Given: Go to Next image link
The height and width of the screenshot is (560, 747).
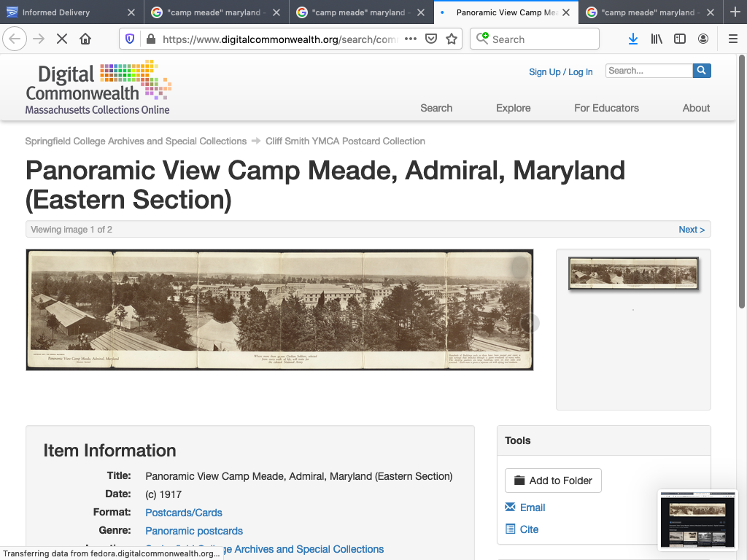Looking at the screenshot, I should [x=691, y=230].
